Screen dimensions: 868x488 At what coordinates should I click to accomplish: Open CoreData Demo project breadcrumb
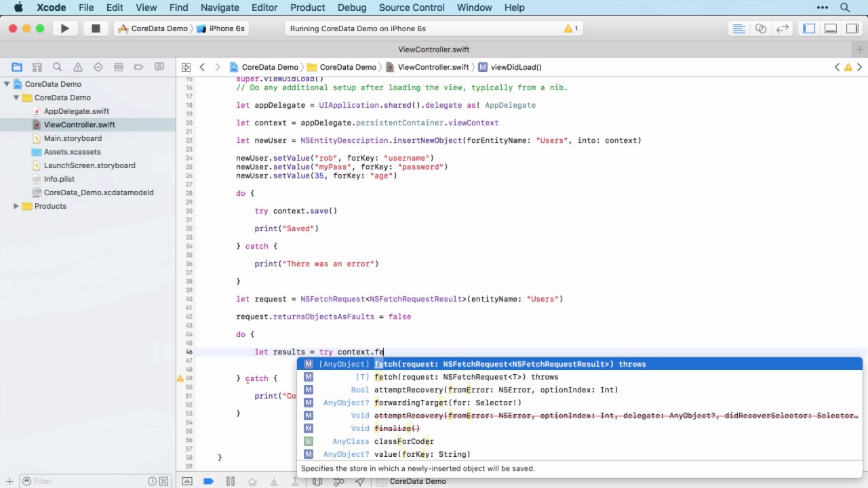click(x=263, y=67)
